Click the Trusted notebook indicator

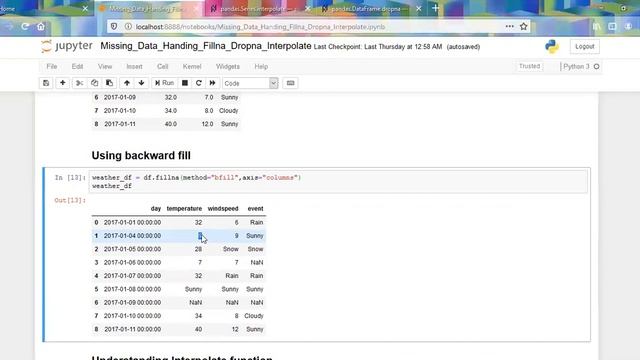click(x=529, y=66)
